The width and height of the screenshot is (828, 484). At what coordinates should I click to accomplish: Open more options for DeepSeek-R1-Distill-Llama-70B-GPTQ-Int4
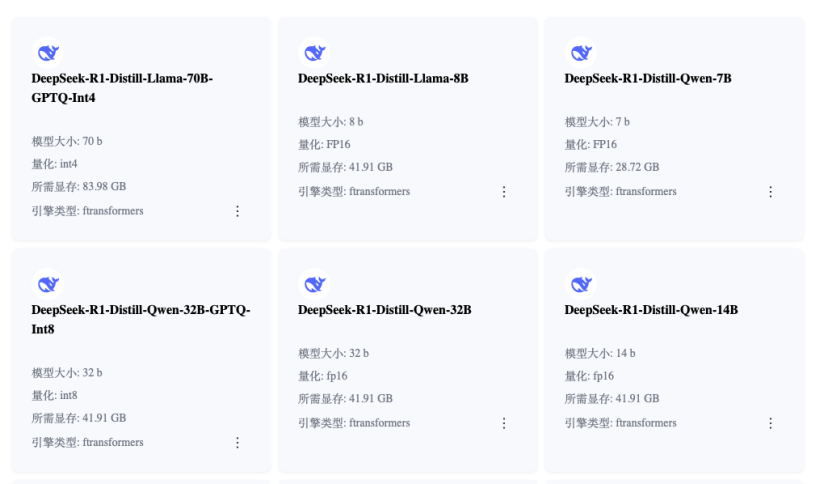click(237, 211)
